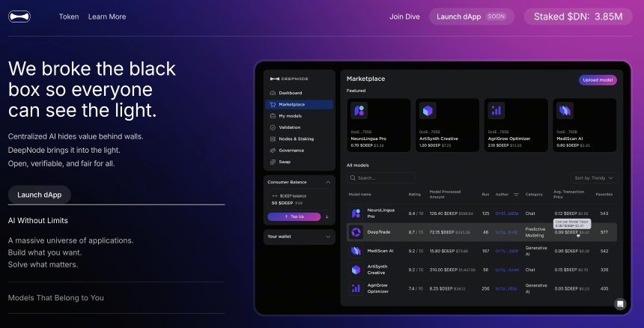
Task: Click the Upload model button
Action: (x=598, y=80)
